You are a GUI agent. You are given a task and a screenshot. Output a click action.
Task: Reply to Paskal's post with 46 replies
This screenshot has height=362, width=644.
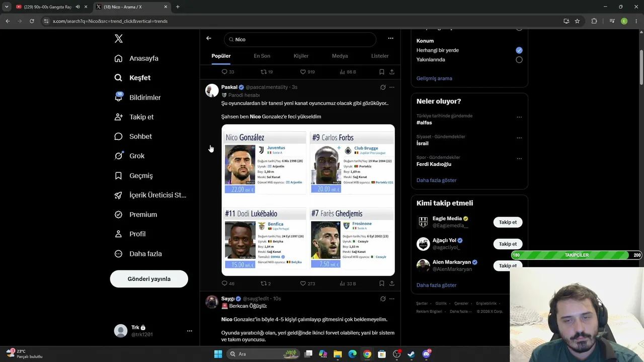pyautogui.click(x=228, y=284)
